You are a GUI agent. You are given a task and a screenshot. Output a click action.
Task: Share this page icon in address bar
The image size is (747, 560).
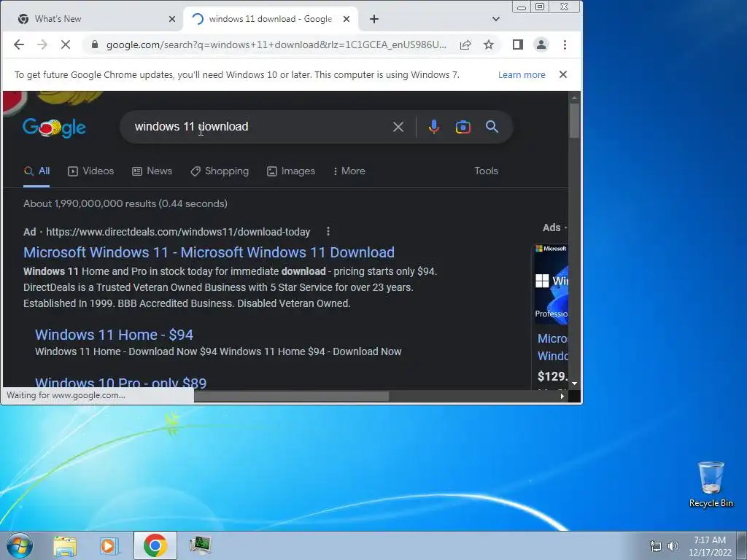point(465,44)
